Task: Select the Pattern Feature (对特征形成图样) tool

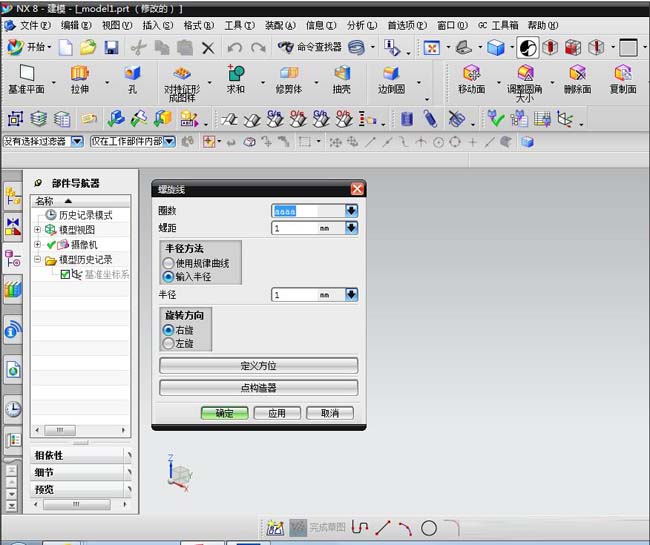Action: click(x=182, y=83)
